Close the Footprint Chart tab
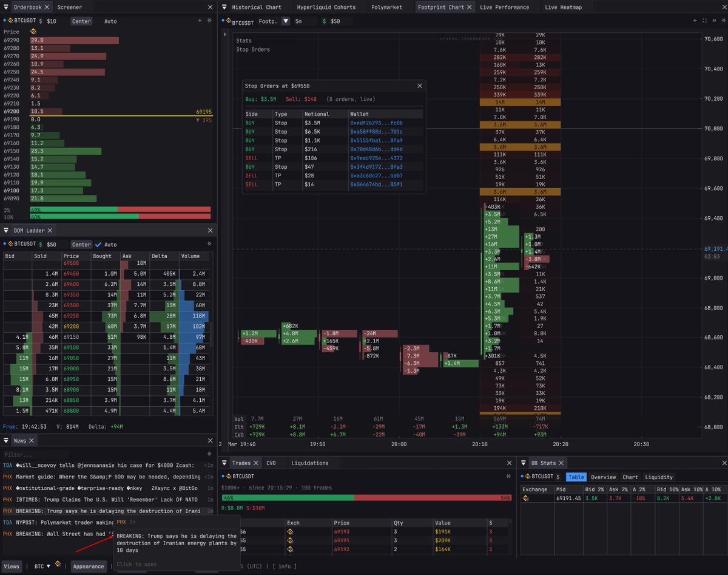 point(470,7)
